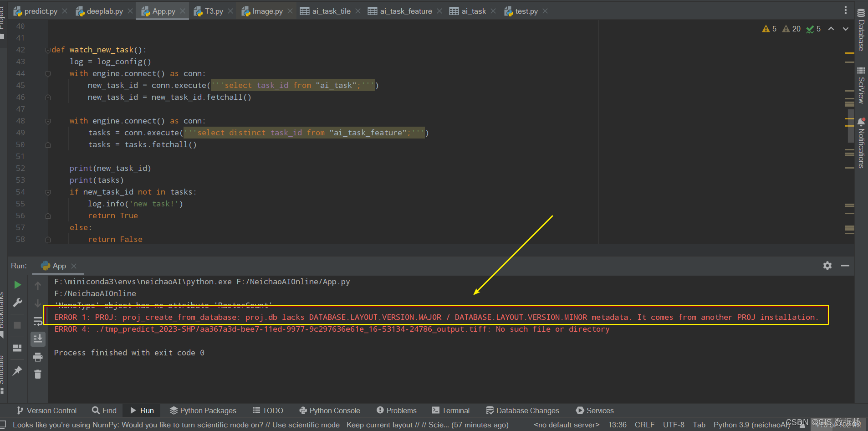Close the predict.py editor tab
The height and width of the screenshot is (431, 868).
coord(65,11)
